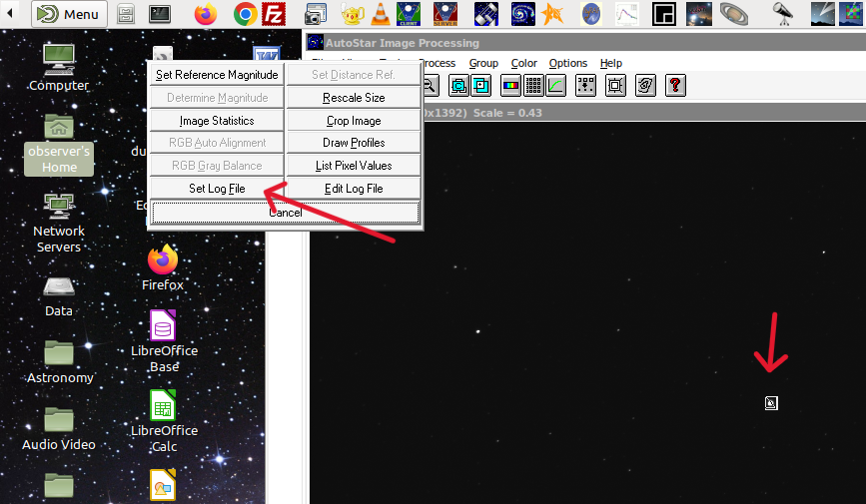
Task: Click the dotted grid pattern toolbar icon
Action: pos(533,86)
